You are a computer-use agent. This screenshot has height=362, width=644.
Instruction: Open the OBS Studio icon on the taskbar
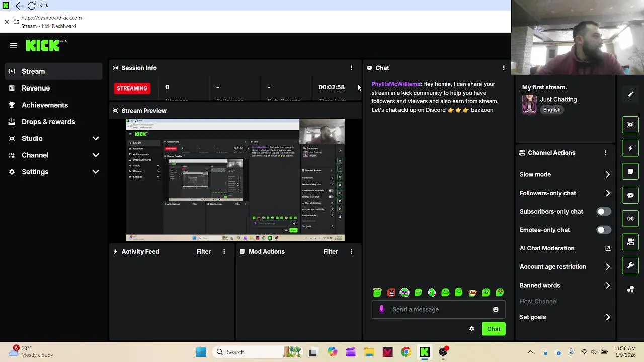coord(443,352)
